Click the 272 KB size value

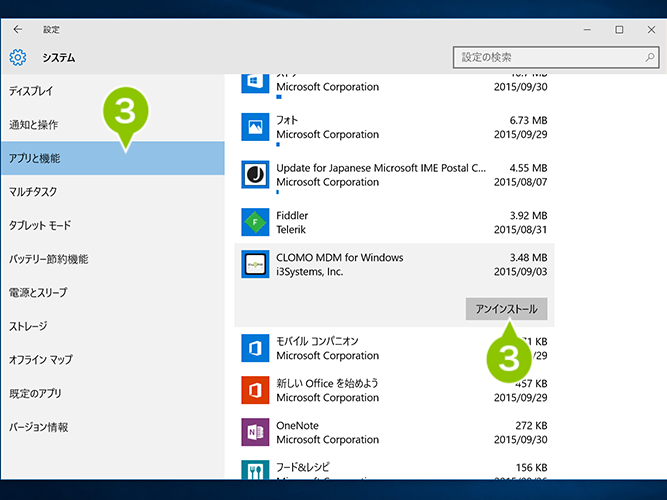click(x=531, y=426)
